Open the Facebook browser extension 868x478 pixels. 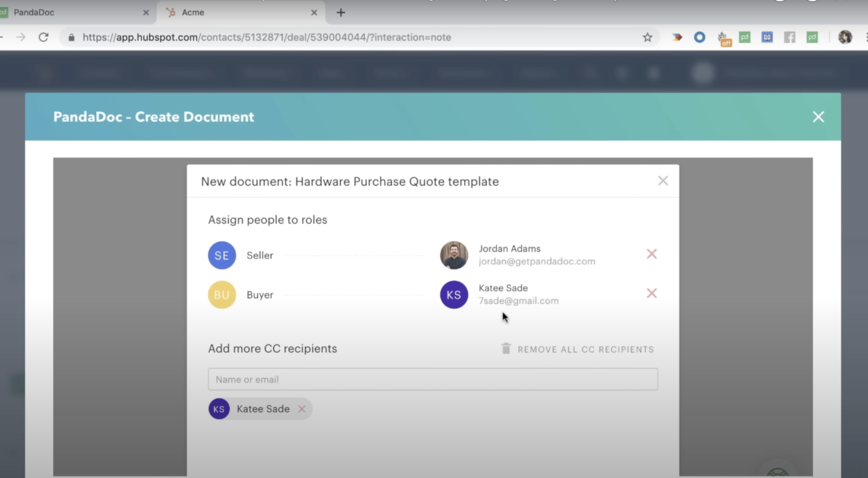pos(789,37)
